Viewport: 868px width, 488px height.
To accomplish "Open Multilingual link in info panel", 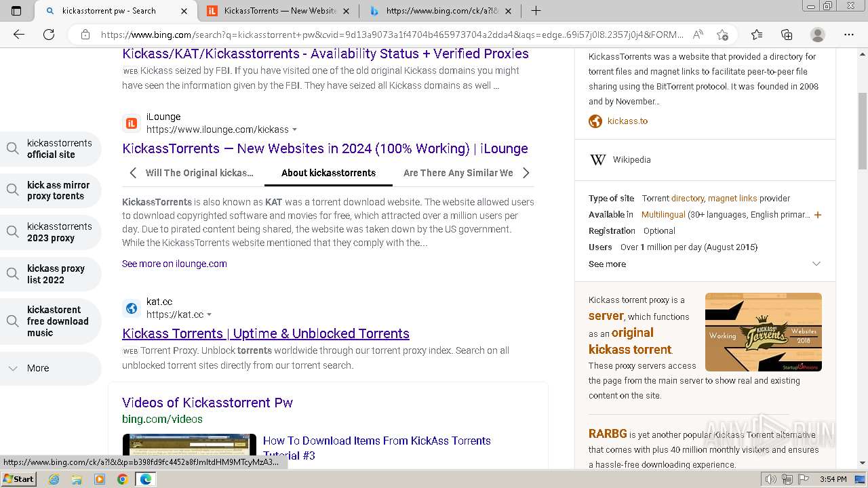I will point(663,215).
